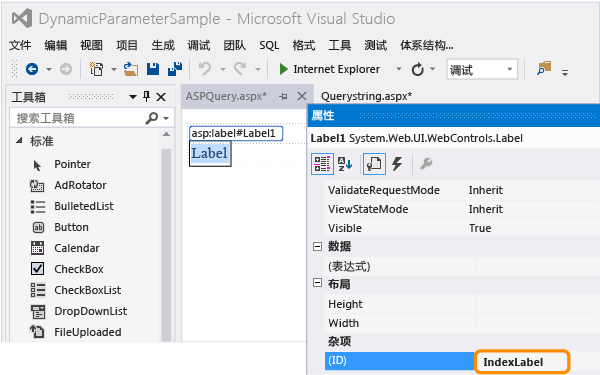The height and width of the screenshot is (375, 600).
Task: Click the Redo arrow icon
Action: point(240,69)
